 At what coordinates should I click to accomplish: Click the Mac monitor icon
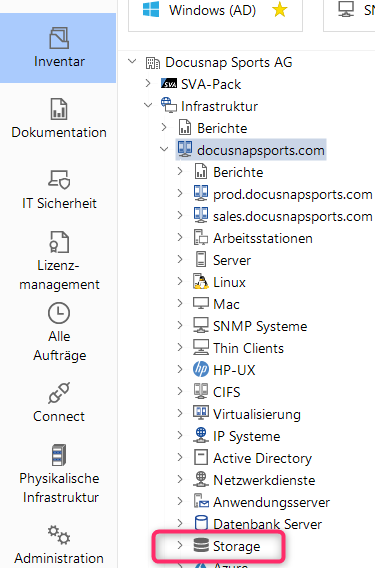coord(201,303)
